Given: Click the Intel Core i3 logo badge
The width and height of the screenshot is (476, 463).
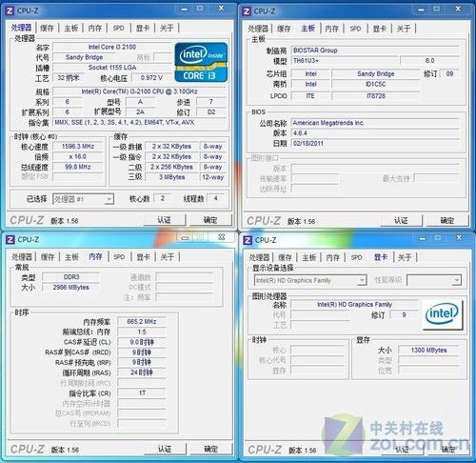Looking at the screenshot, I should [201, 62].
